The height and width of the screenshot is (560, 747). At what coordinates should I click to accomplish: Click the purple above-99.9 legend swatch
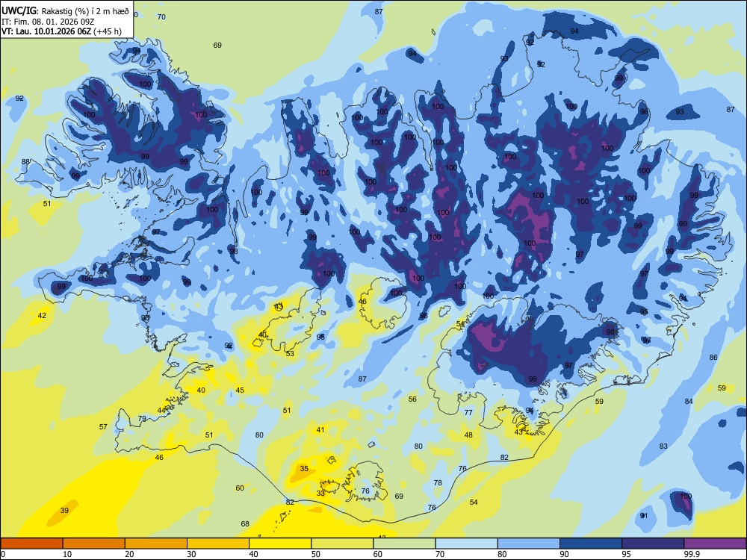click(715, 544)
